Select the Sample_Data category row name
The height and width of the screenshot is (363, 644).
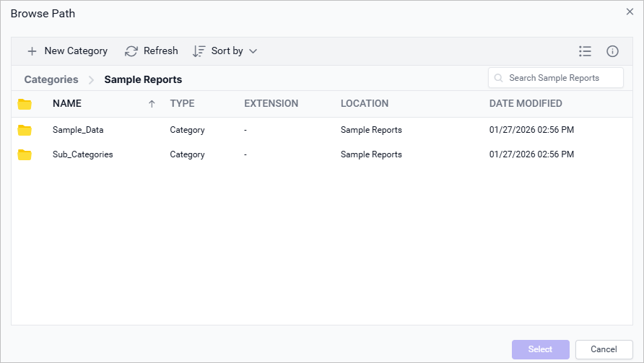[78, 130]
